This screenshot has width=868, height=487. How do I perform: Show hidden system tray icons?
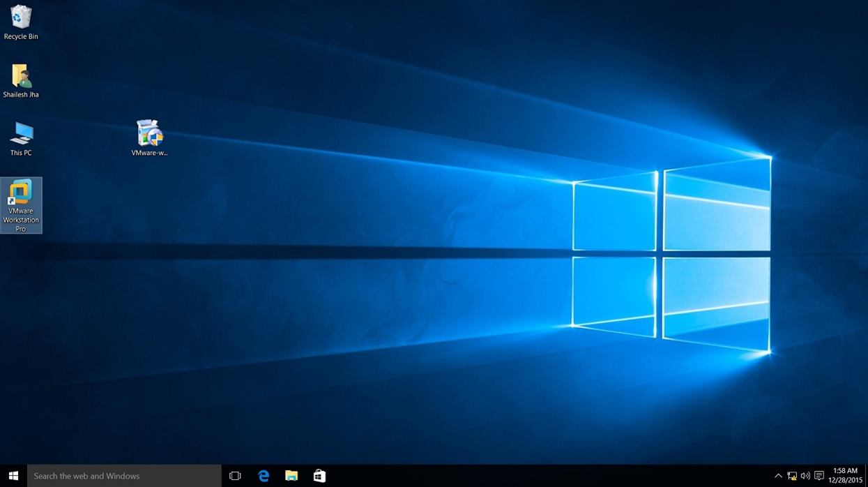click(779, 475)
